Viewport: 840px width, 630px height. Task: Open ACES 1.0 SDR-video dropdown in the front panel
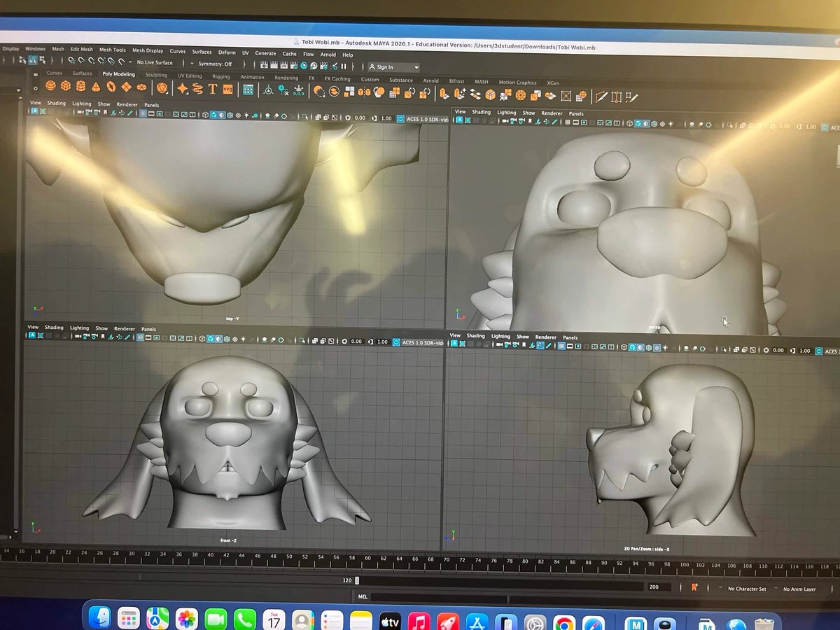point(421,342)
